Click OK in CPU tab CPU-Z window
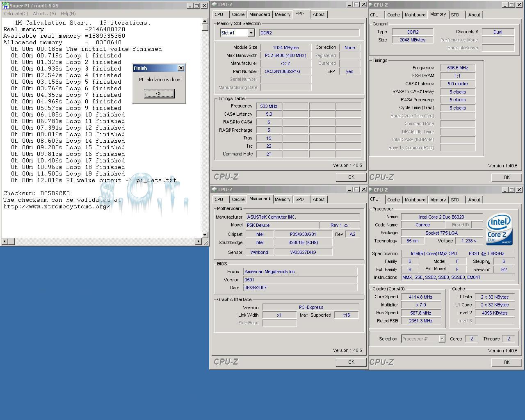This screenshot has height=420, width=525. [x=507, y=362]
